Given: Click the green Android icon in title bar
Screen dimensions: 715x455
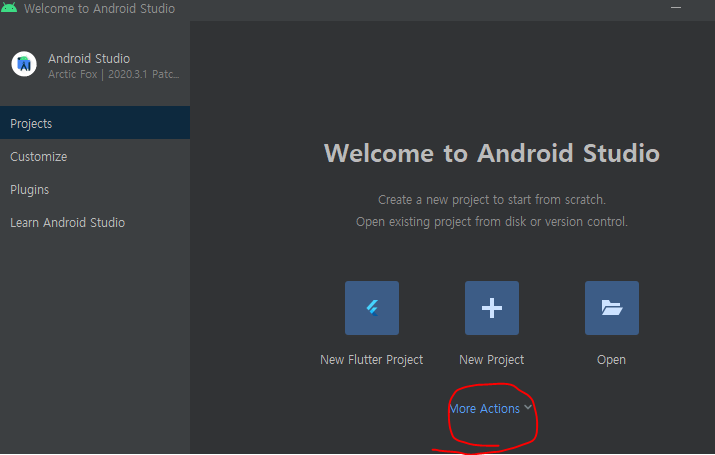Looking at the screenshot, I should point(9,8).
